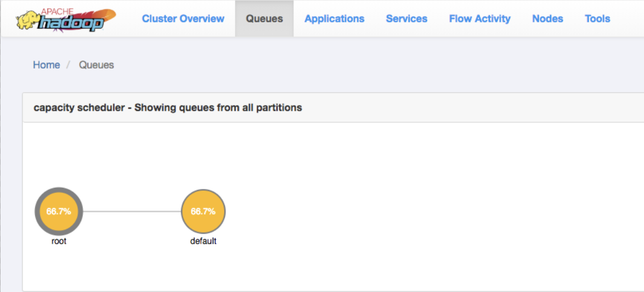
Task: Click the 66.7% usage text in root
Action: pyautogui.click(x=59, y=211)
